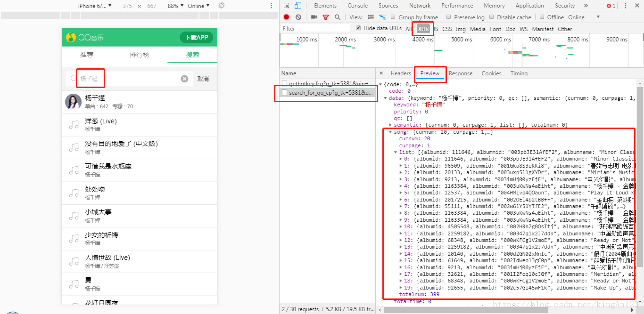644x314 pixels.
Task: Filter requests by Img type
Action: (461, 29)
